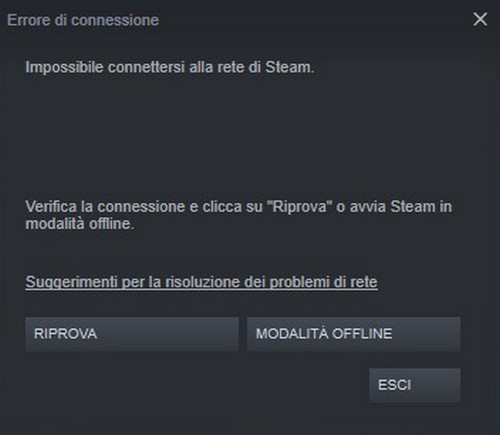
Task: Click the underlined problemi di rete link
Action: (x=323, y=282)
